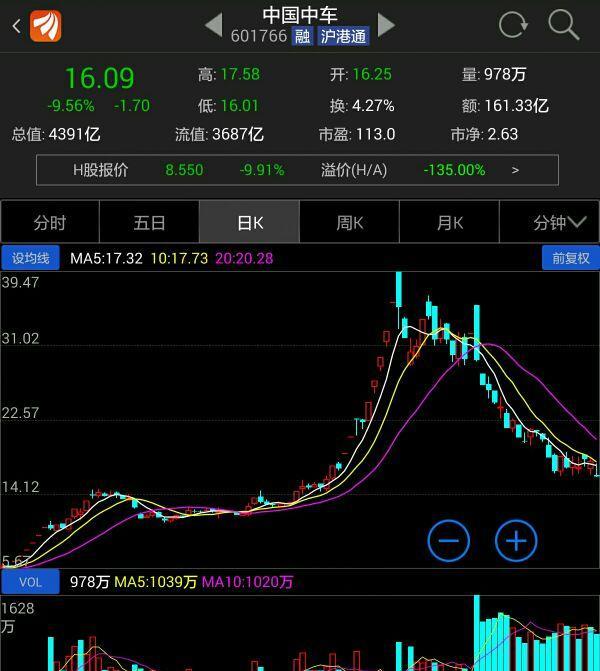Tap the 沪港通 badge

click(x=343, y=36)
